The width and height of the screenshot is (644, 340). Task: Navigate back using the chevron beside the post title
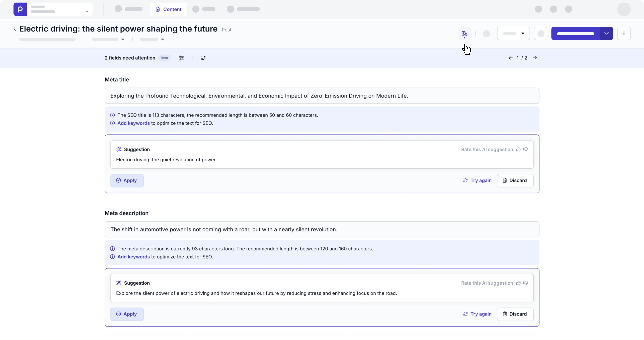(x=15, y=28)
